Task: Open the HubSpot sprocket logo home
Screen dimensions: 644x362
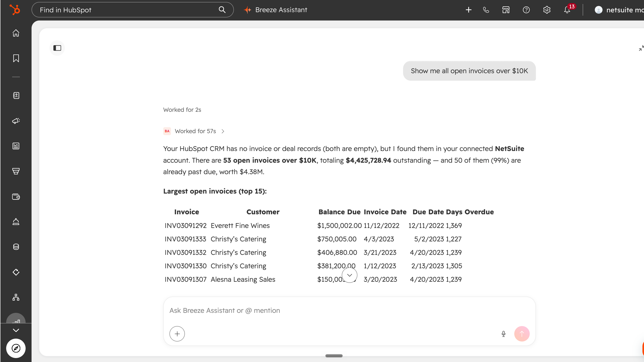Action: click(x=15, y=10)
